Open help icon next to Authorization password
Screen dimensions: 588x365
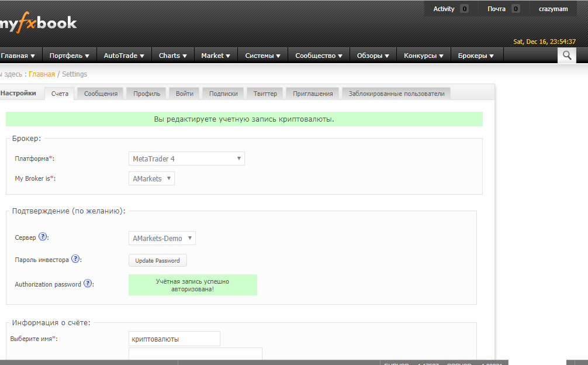pos(87,284)
